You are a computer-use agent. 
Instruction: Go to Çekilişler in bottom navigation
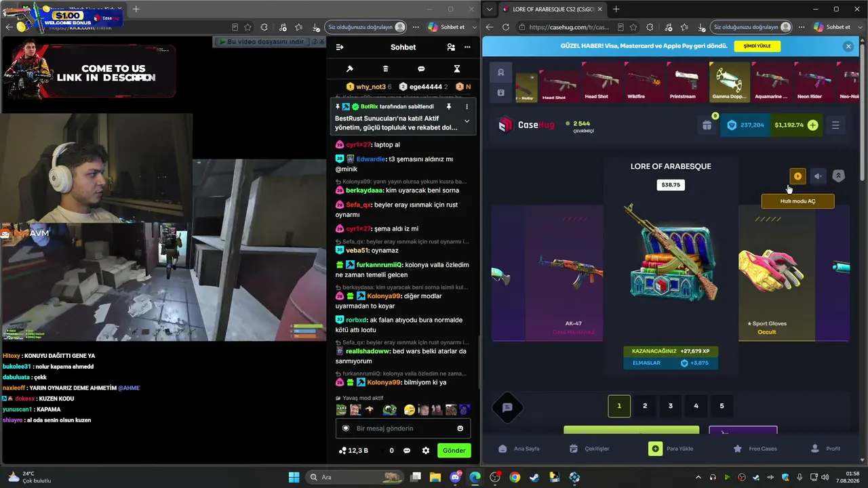[x=589, y=449]
